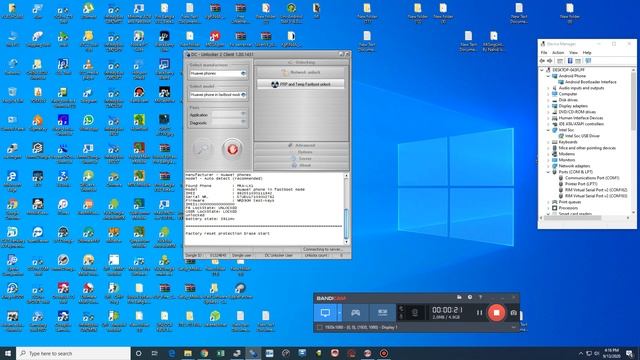Click the DC-Unlocker log vertical scrollbar
The image size is (640, 360).
346,209
